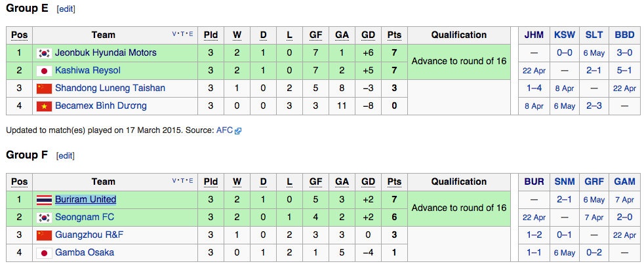Open the 5–1 Kashiwa Reysol match result

[624, 71]
